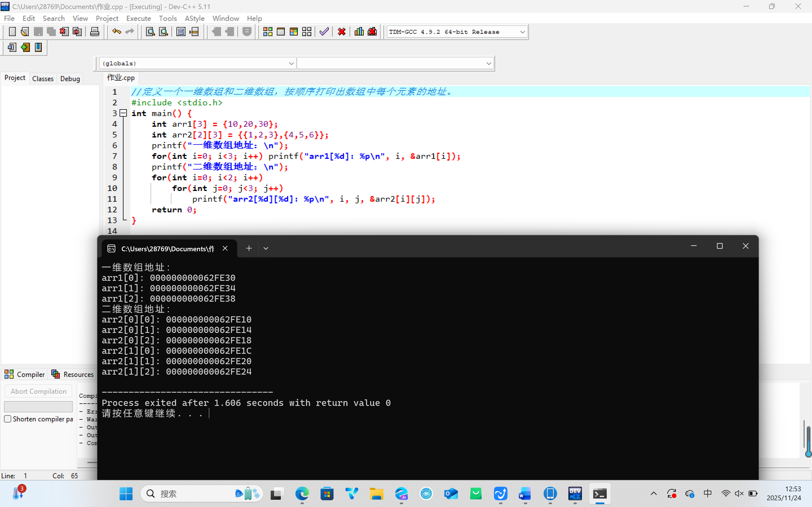This screenshot has height=507, width=812.
Task: Click the Undo arrow icon
Action: (116, 32)
